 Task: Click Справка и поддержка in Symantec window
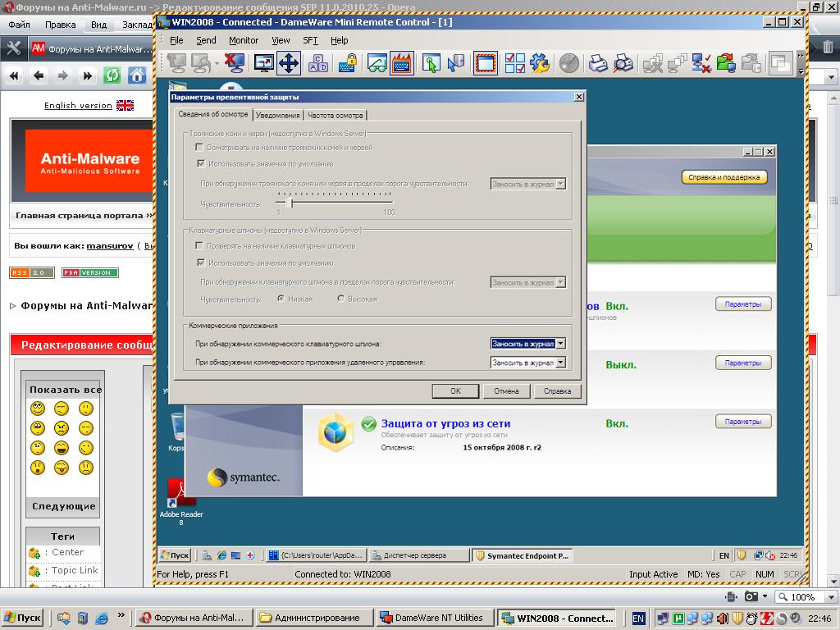pyautogui.click(x=724, y=177)
